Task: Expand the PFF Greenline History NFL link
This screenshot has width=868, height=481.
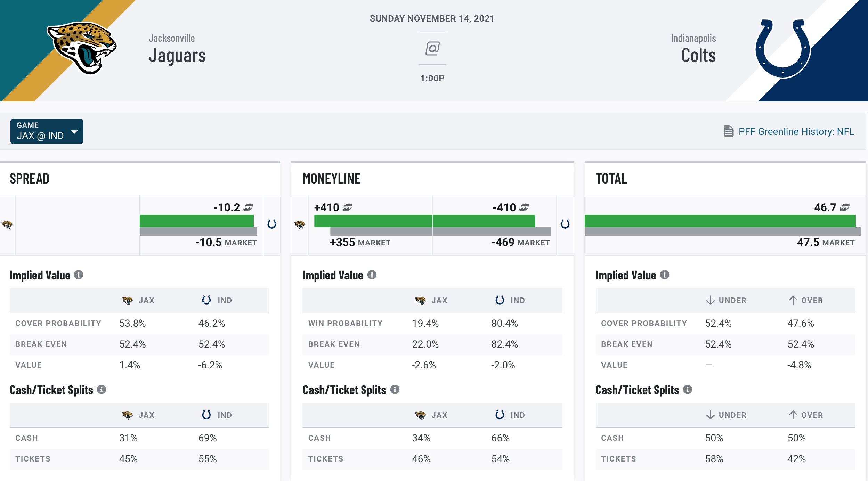Action: (x=791, y=131)
